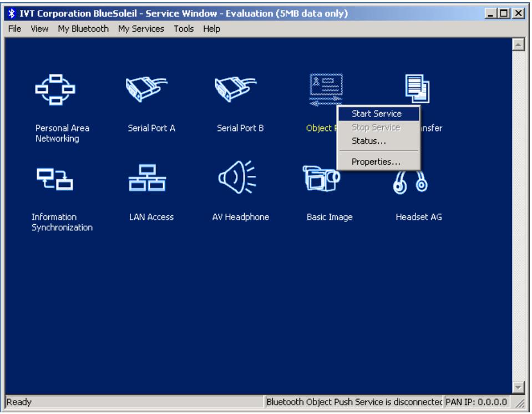Select the Personal Area Networking service icon
Image resolution: width=532 pixels, height=414 pixels.
[x=55, y=89]
